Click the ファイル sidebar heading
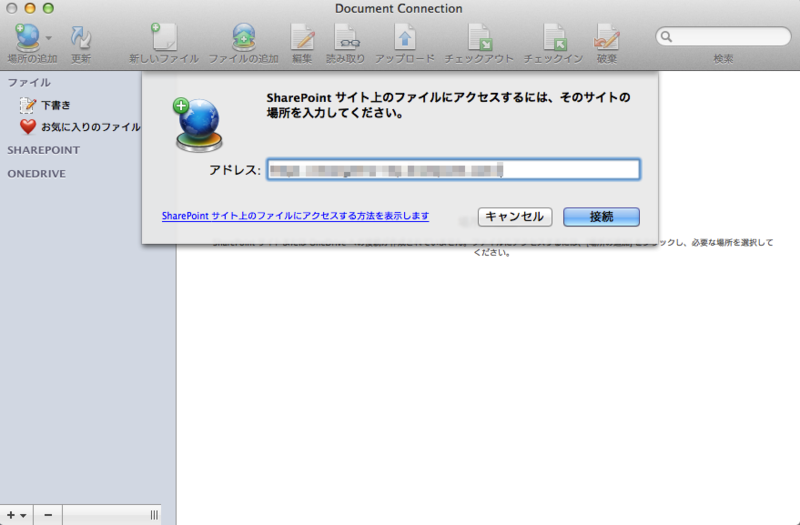Viewport: 800px width, 525px height. click(29, 82)
